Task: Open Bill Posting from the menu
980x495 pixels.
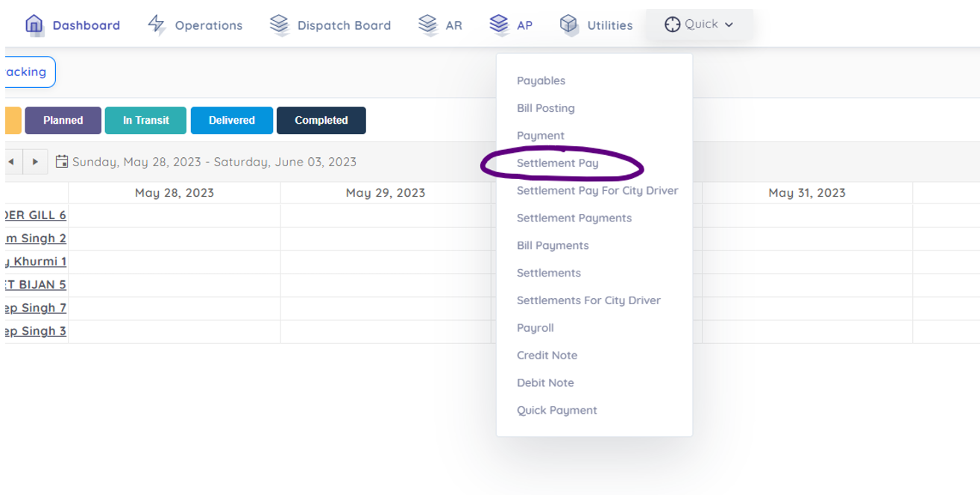Action: point(545,108)
